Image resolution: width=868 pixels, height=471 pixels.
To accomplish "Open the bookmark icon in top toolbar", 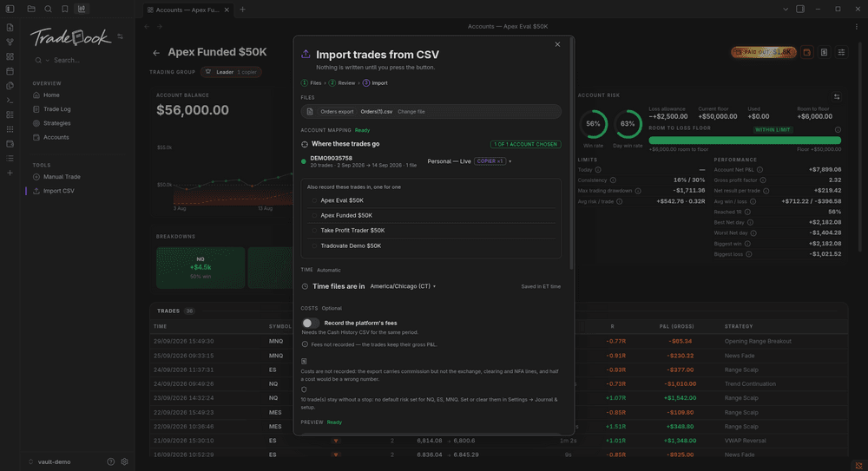I will click(x=65, y=9).
